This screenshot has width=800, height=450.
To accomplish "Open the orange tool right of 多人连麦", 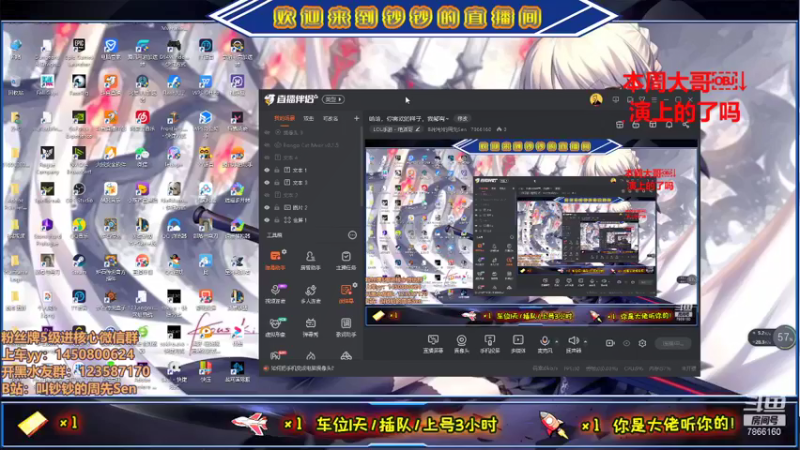I will pyautogui.click(x=346, y=294).
